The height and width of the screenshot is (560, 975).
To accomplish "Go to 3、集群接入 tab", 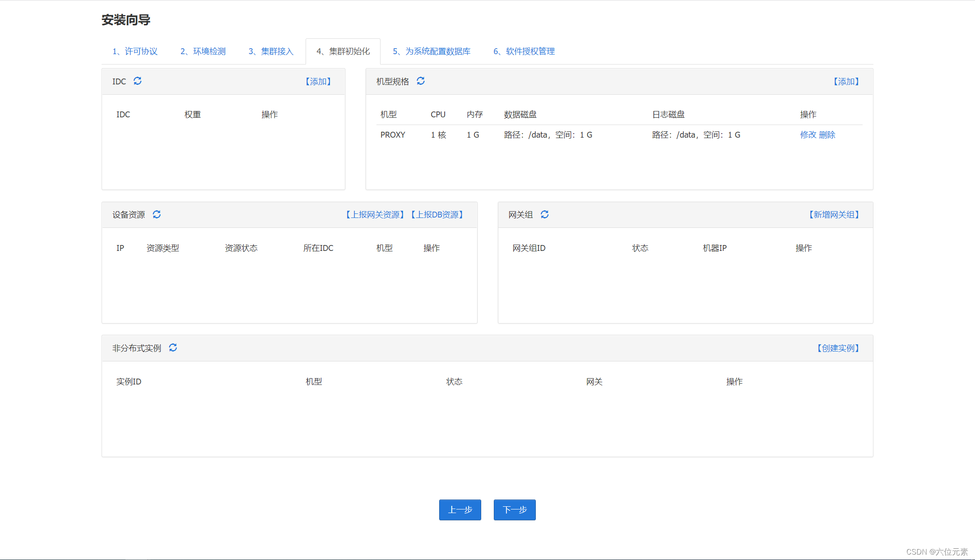I will click(x=271, y=51).
